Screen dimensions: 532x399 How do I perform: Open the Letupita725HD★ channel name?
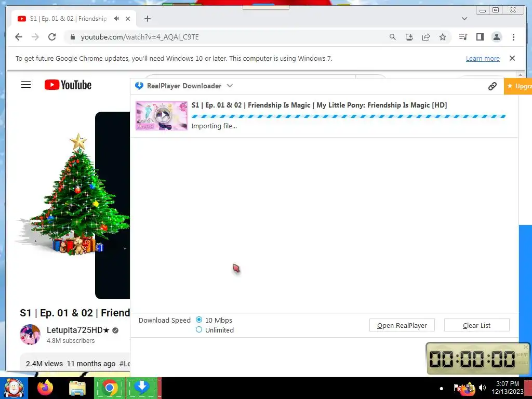pyautogui.click(x=78, y=330)
